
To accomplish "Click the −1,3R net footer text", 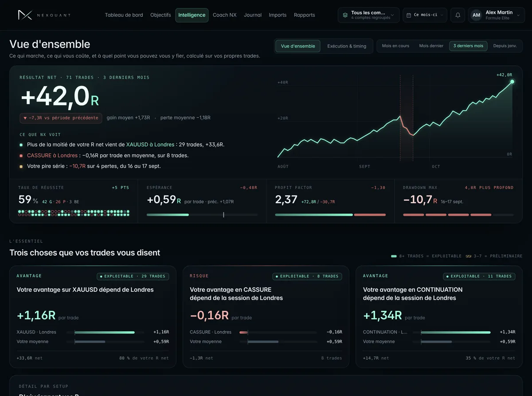I will point(201,358).
